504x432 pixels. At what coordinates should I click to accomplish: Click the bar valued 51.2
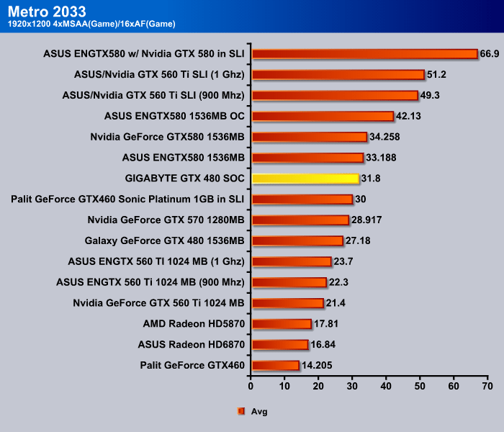pyautogui.click(x=338, y=75)
